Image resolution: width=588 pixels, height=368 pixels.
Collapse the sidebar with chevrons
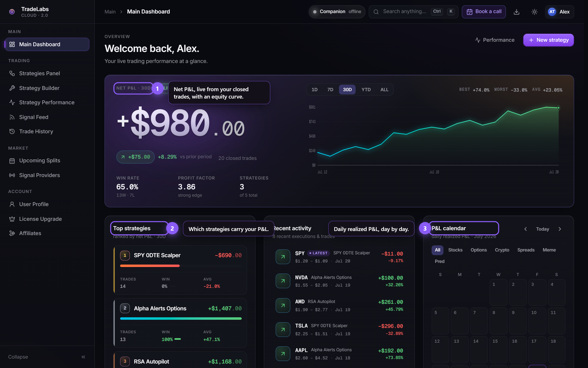[x=83, y=357]
